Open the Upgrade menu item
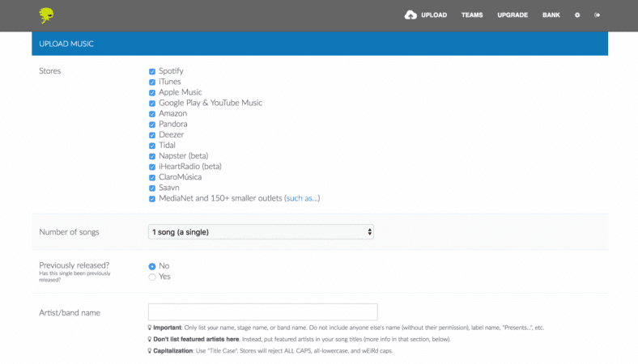 [513, 15]
